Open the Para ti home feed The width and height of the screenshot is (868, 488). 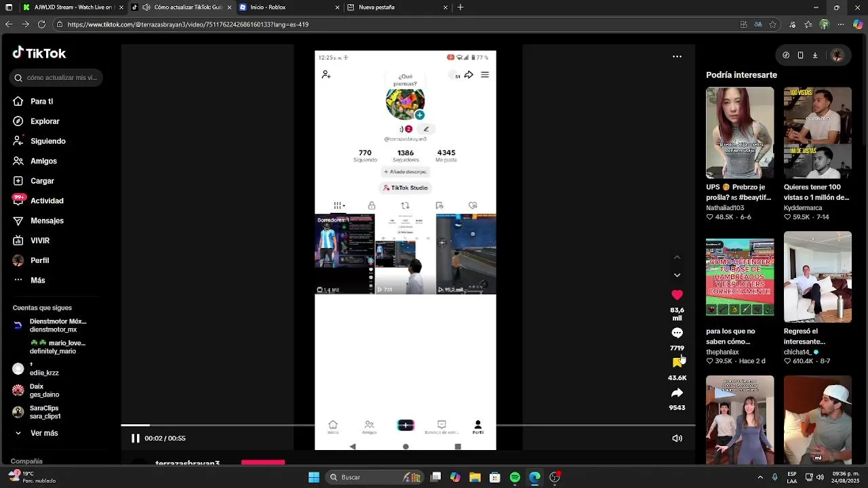pyautogui.click(x=34, y=101)
